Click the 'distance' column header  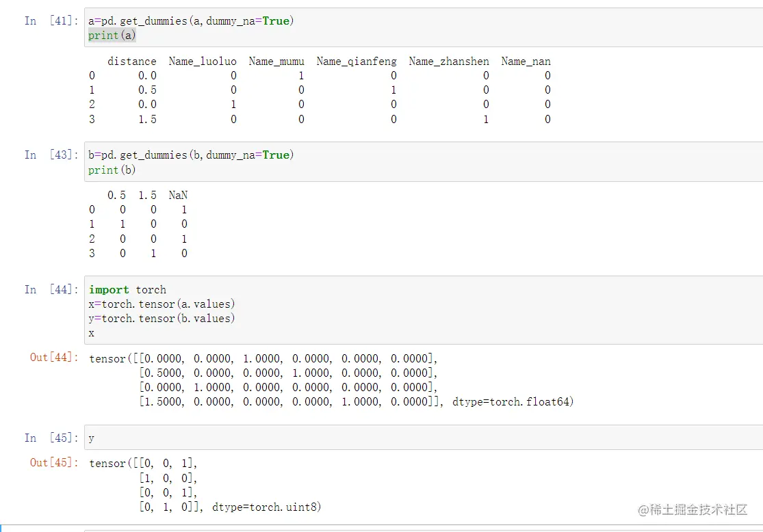pos(132,62)
